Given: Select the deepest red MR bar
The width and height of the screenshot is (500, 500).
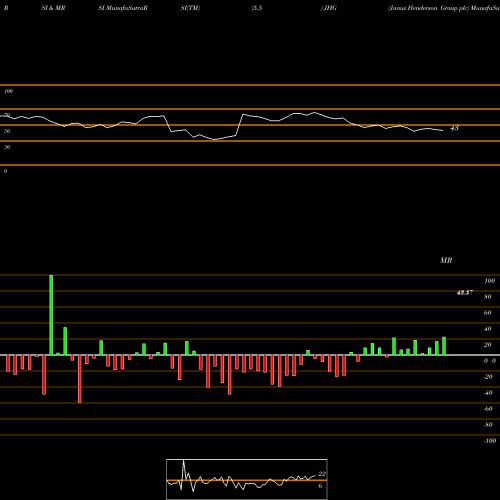Looking at the screenshot, I should point(80,379).
